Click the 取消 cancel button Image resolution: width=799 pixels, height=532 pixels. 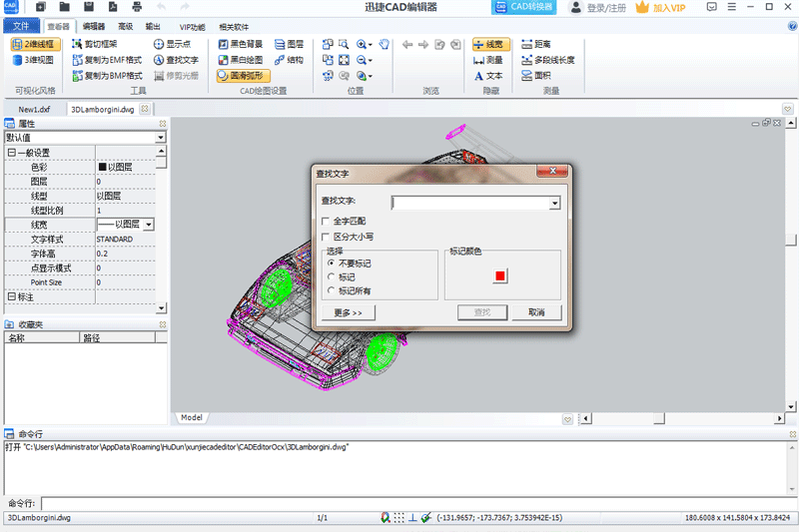click(x=536, y=312)
